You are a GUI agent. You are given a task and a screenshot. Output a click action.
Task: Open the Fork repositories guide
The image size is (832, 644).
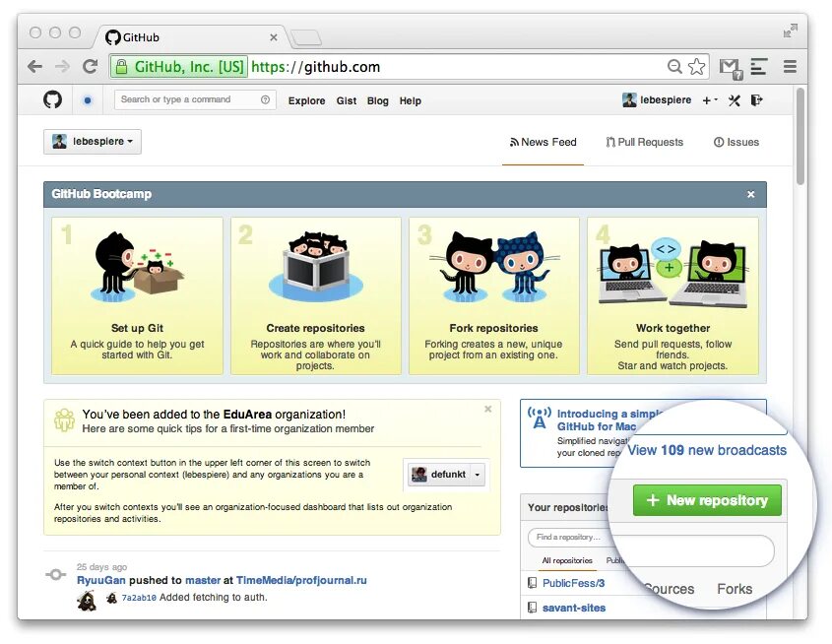[493, 296]
